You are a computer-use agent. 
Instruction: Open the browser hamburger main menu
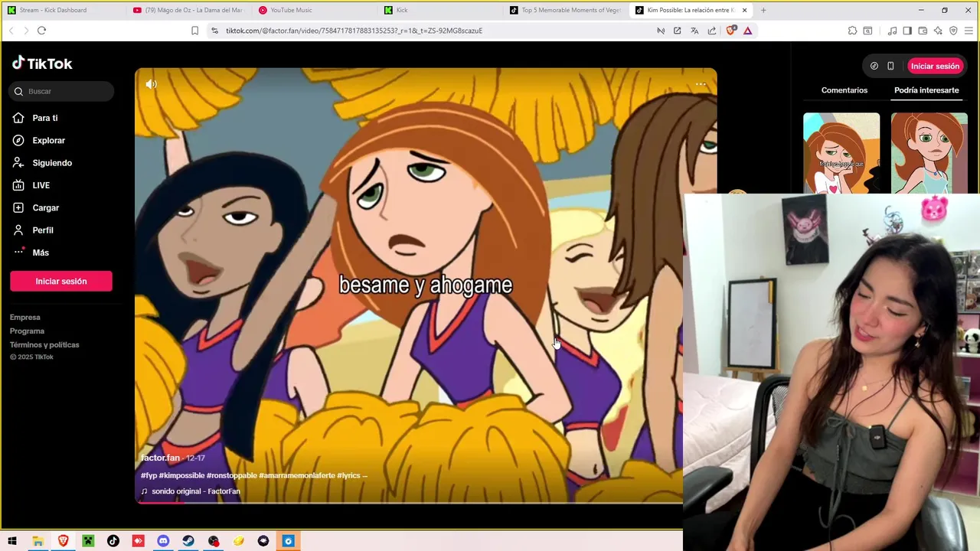pos(969,31)
